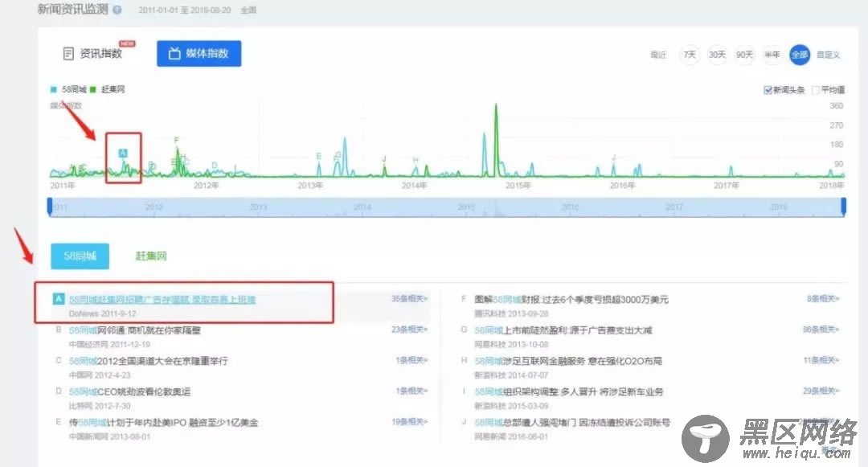Viewport: 868px width, 467px height.
Task: Open headline 58同城上市前陡然盈利
Action: pos(563,330)
